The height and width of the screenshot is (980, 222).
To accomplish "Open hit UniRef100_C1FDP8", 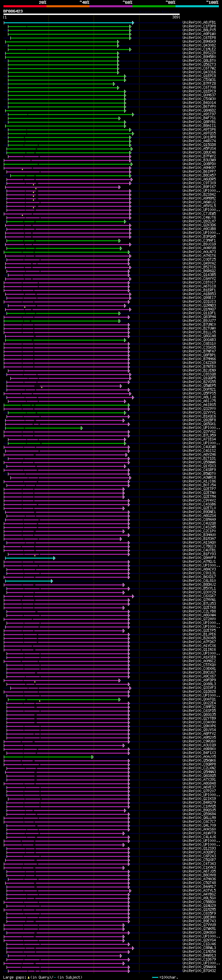I will tap(199, 26).
